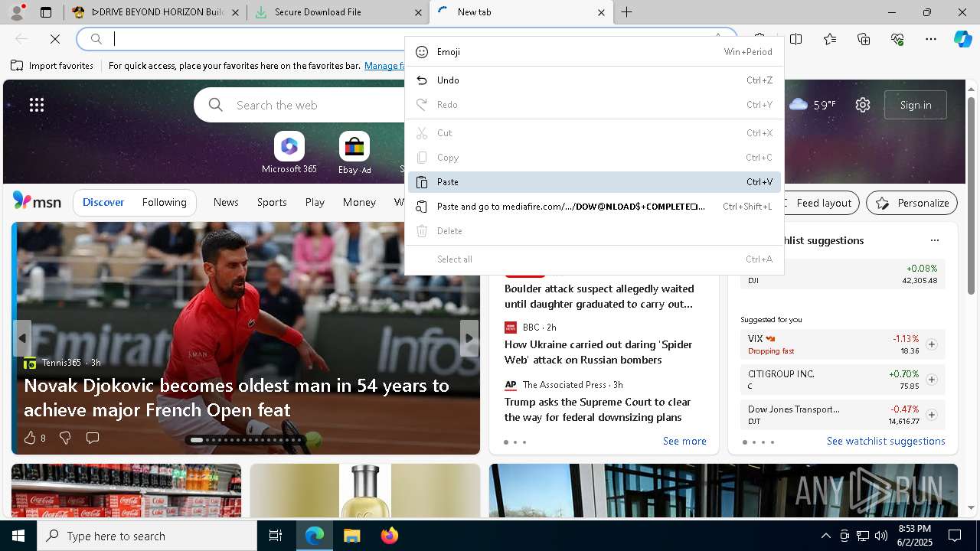Dislike the Djokovic story thumbs down
Image resolution: width=980 pixels, height=551 pixels.
(65, 438)
